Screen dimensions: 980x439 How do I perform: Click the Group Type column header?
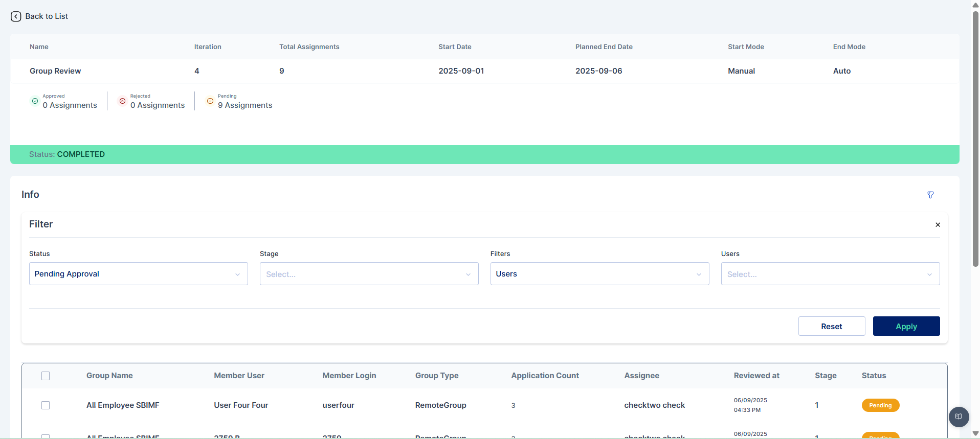pos(437,376)
